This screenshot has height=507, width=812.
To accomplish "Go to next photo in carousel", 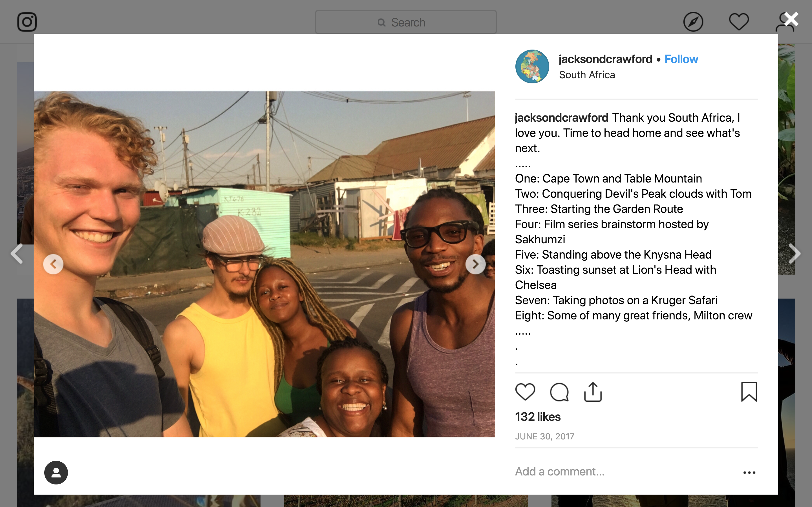I will coord(475,264).
